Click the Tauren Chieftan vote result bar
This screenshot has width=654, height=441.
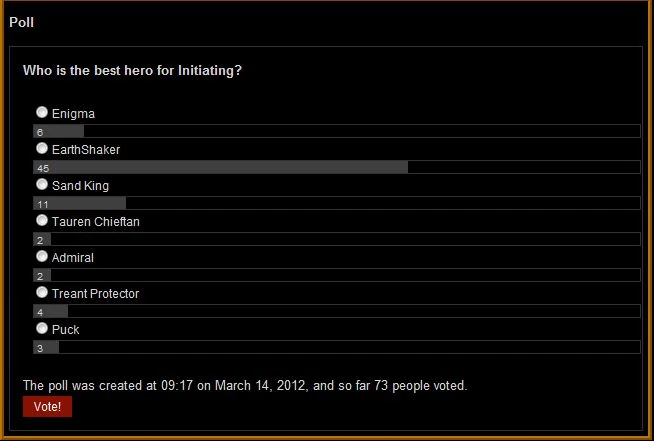(x=42, y=239)
